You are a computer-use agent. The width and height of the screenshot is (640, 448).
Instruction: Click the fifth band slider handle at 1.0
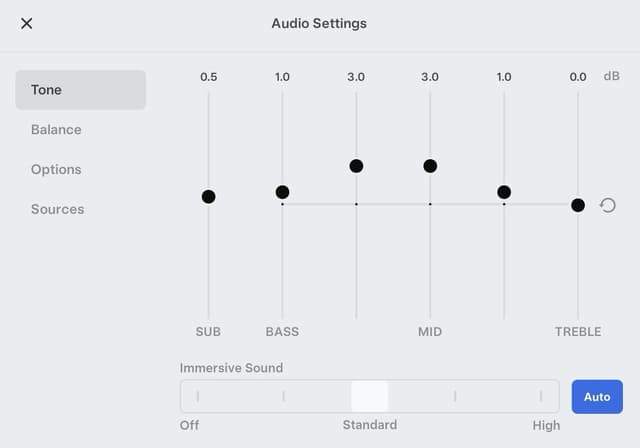pyautogui.click(x=504, y=192)
